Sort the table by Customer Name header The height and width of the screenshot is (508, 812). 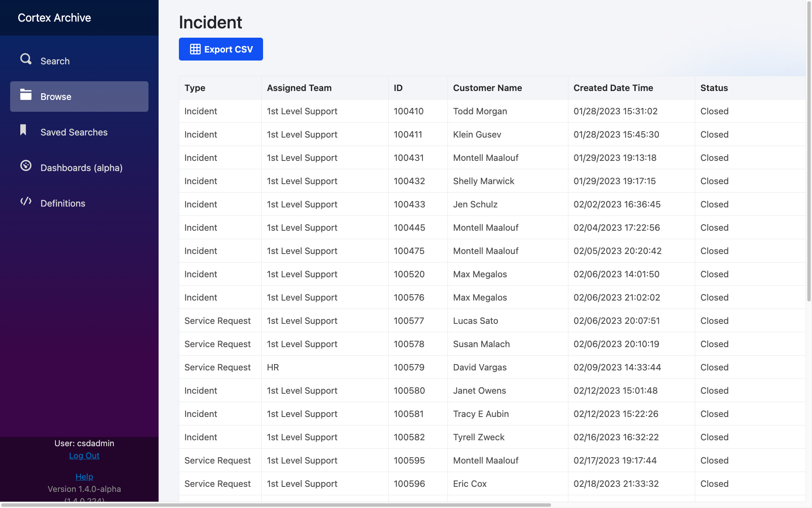tap(487, 88)
